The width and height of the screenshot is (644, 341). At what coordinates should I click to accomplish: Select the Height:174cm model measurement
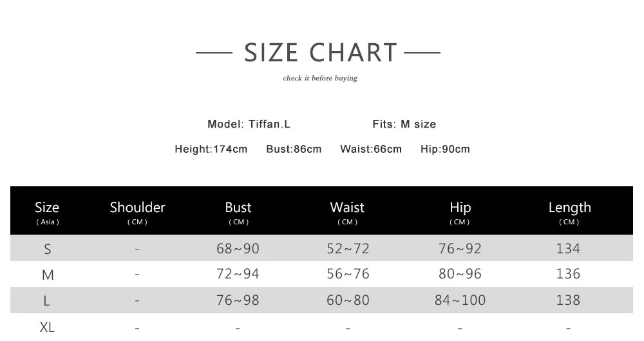coord(211,149)
